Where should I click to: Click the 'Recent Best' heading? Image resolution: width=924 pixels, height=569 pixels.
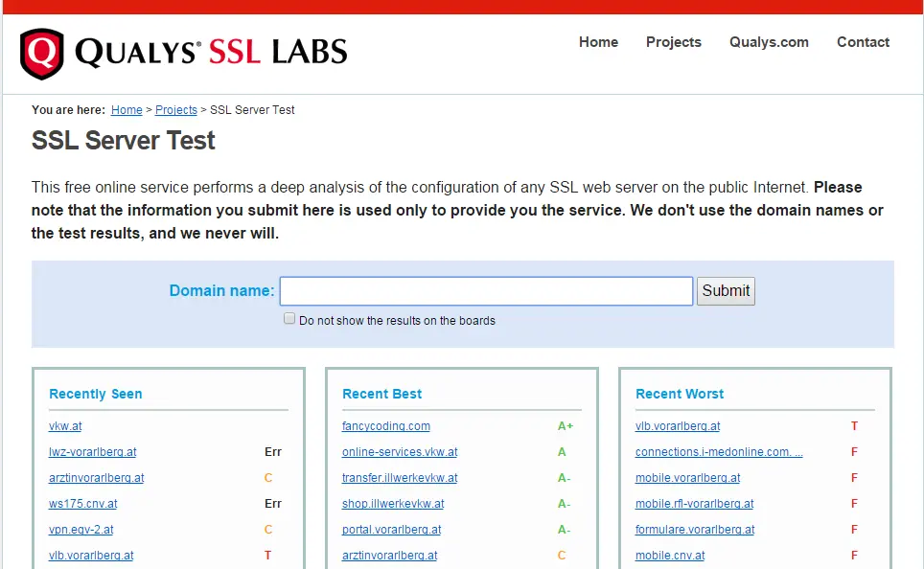pos(381,394)
